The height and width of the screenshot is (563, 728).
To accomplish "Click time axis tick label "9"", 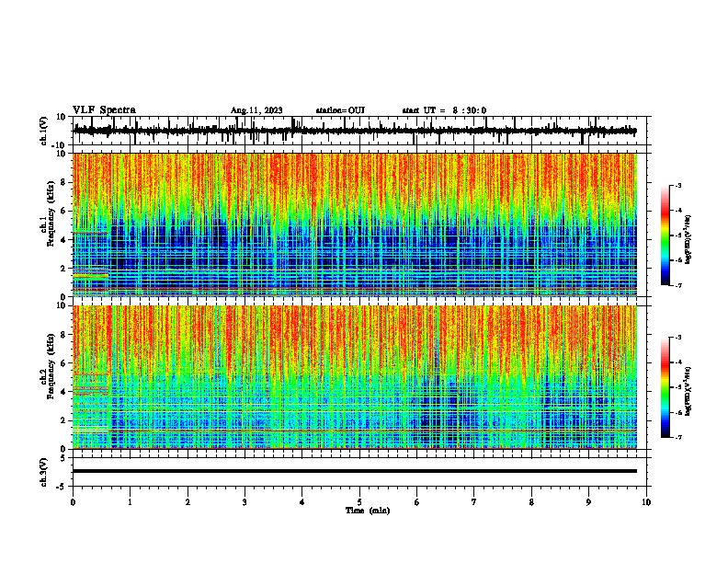I will 588,502.
